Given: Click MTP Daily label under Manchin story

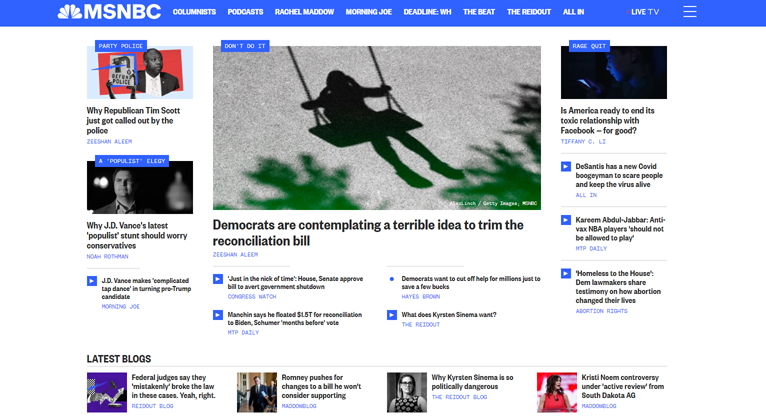Looking at the screenshot, I should click(243, 333).
